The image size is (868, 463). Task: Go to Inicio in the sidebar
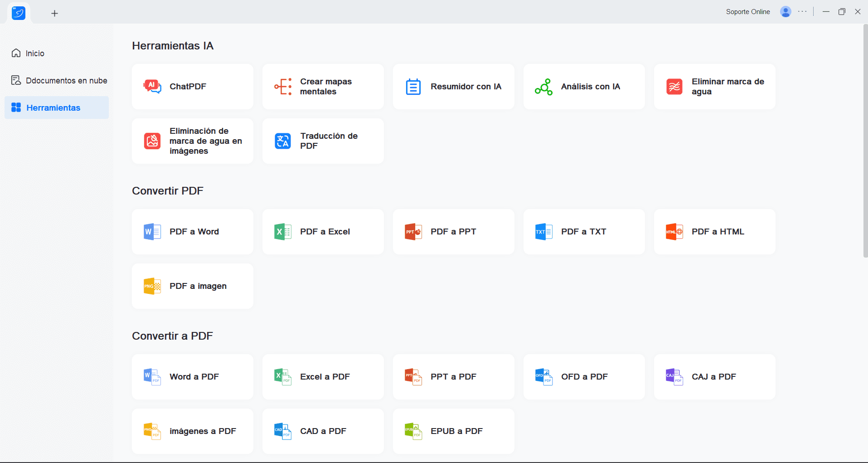pyautogui.click(x=34, y=54)
